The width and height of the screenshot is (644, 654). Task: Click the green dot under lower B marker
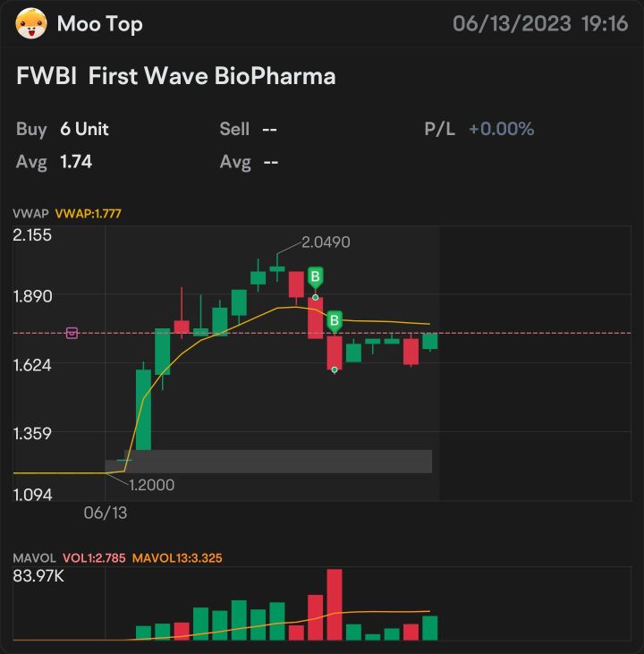pyautogui.click(x=335, y=369)
